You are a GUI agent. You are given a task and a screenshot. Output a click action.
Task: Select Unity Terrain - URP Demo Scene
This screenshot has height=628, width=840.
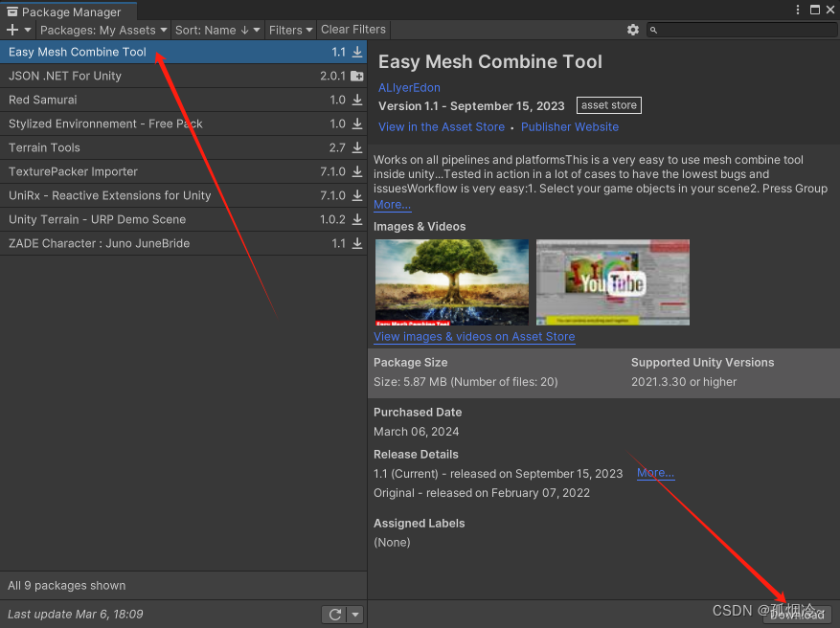point(183,219)
